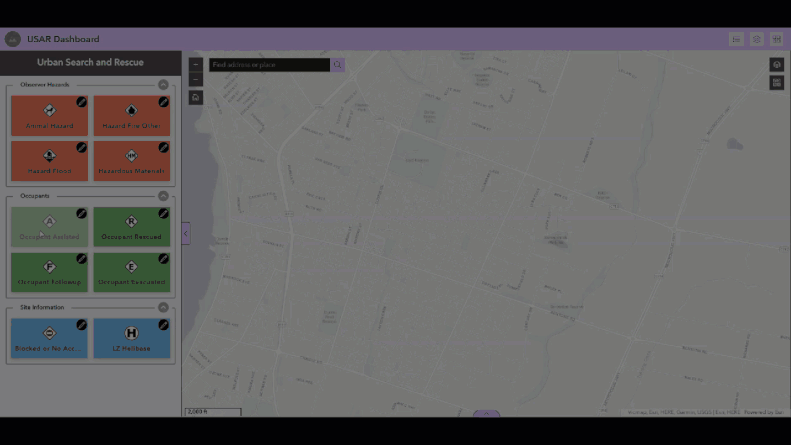Collapse the Occupants section
Image resolution: width=791 pixels, height=445 pixels.
coord(163,196)
